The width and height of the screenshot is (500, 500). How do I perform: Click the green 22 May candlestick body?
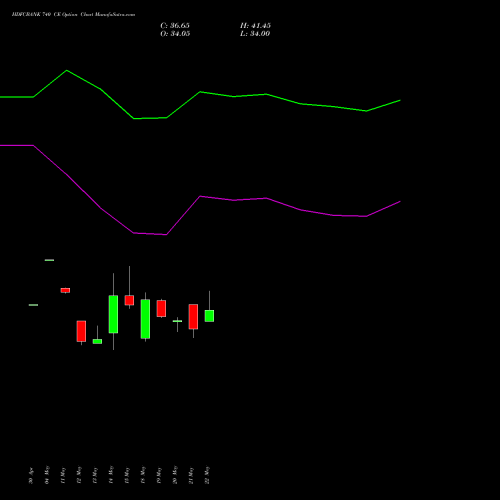209,316
